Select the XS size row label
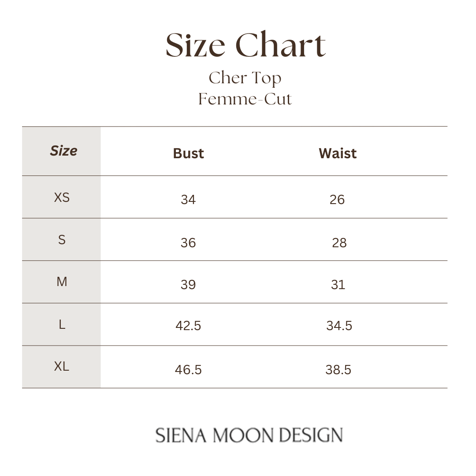 click(x=62, y=197)
